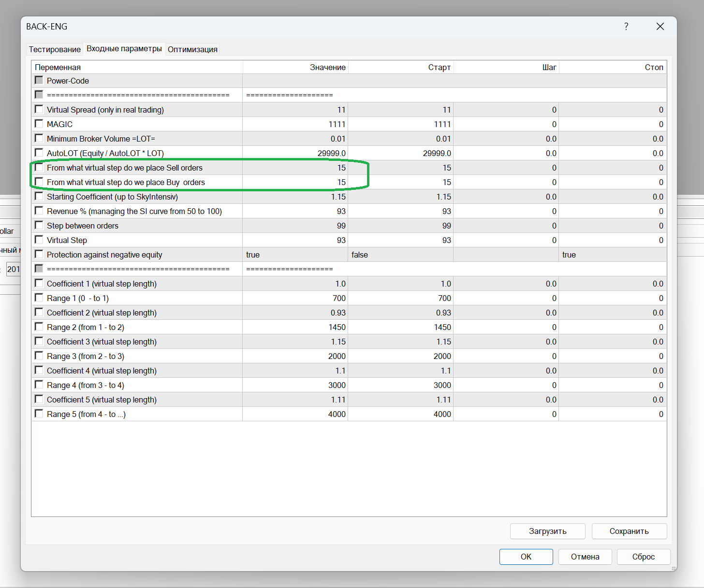Check the AutoLOT parameter checkbox
Screen dimensions: 704x588
(x=39, y=153)
